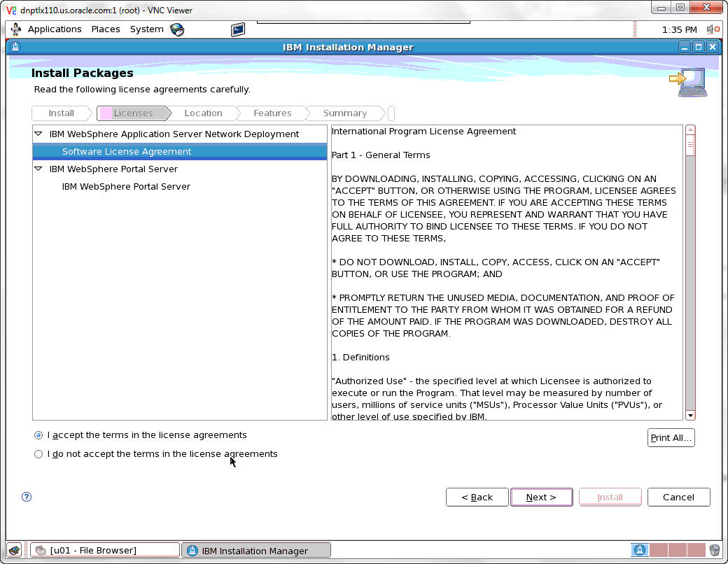Image resolution: width=728 pixels, height=564 pixels.
Task: Click the license text scroll up arrow
Action: pos(690,130)
